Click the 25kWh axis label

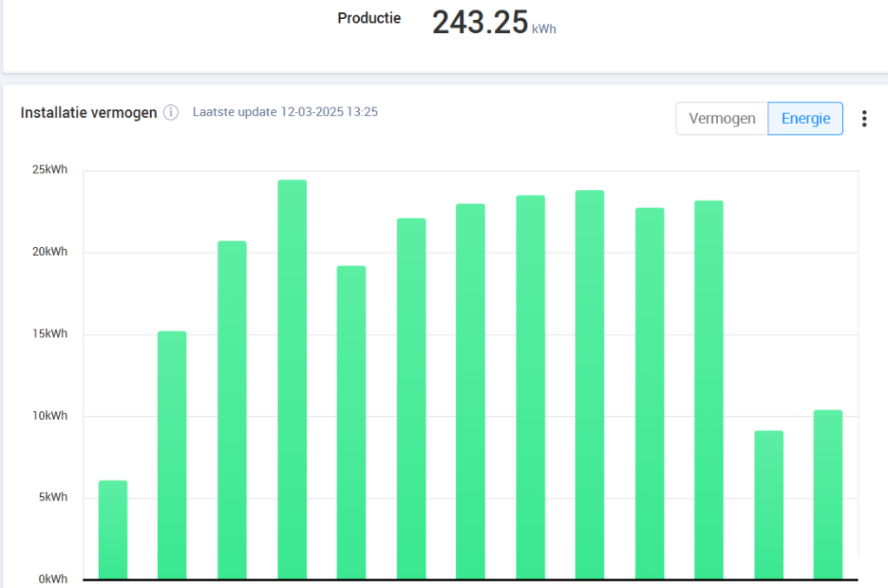(x=49, y=169)
